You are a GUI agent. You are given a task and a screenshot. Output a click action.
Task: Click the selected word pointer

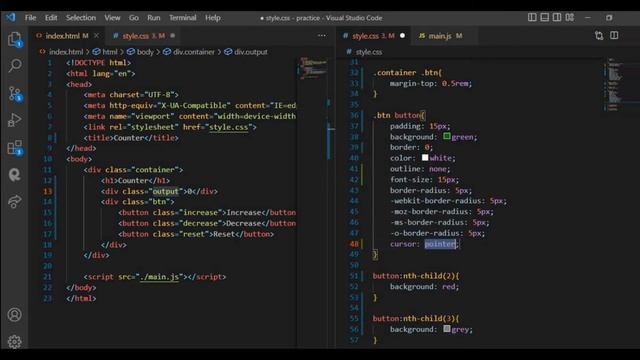(440, 244)
